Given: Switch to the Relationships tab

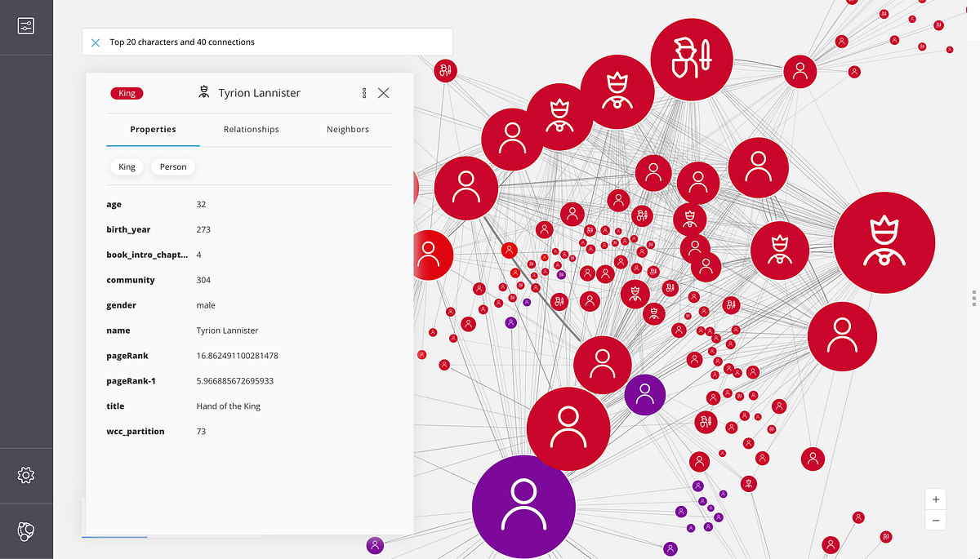Looking at the screenshot, I should tap(250, 129).
